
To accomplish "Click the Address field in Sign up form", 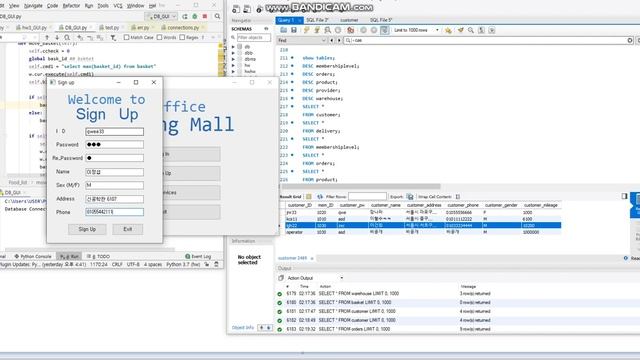I will 114,199.
